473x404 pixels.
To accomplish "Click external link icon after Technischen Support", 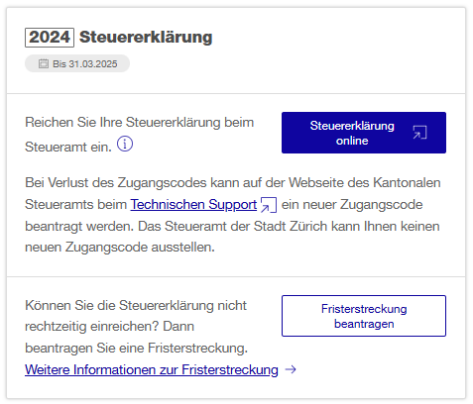I will coord(269,205).
